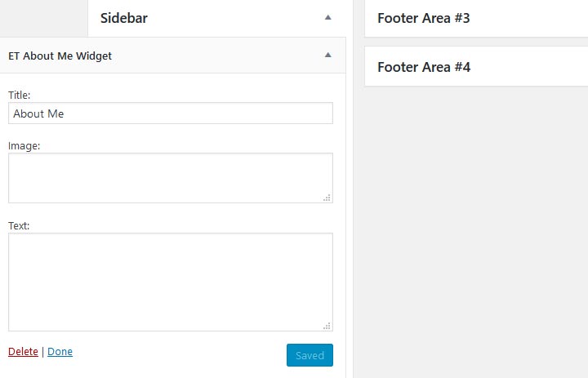This screenshot has width=588, height=378.
Task: Click the gray block left of Sidebar header
Action: click(x=42, y=17)
